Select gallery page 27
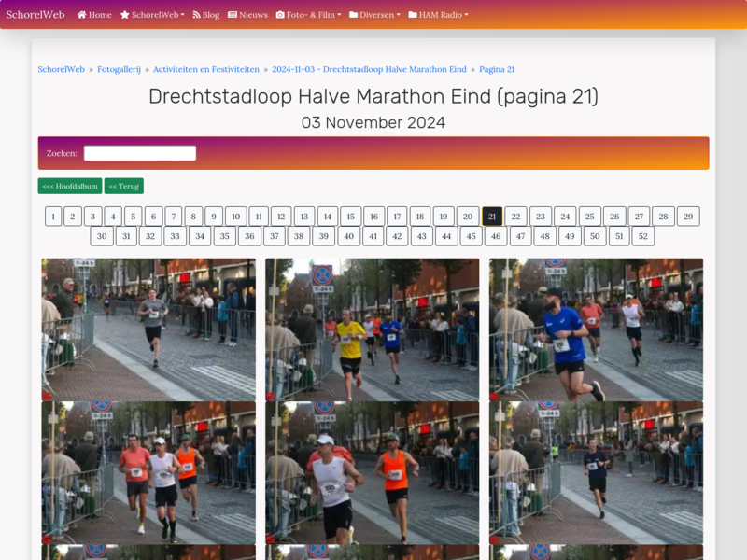The width and height of the screenshot is (747, 560). pos(640,217)
